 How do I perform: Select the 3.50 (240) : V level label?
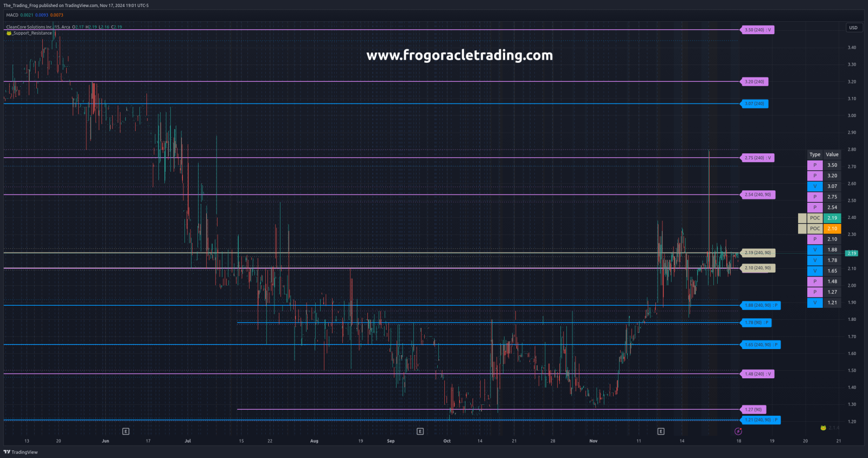click(758, 30)
